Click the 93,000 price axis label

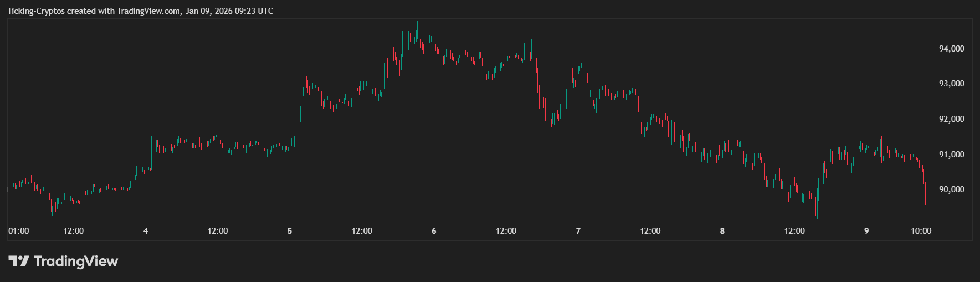point(951,84)
